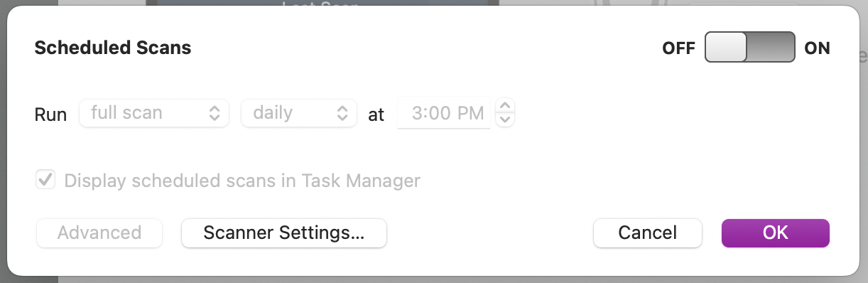This screenshot has height=283, width=868.
Task: Decrease scan time with the down stepper arrow
Action: [505, 119]
